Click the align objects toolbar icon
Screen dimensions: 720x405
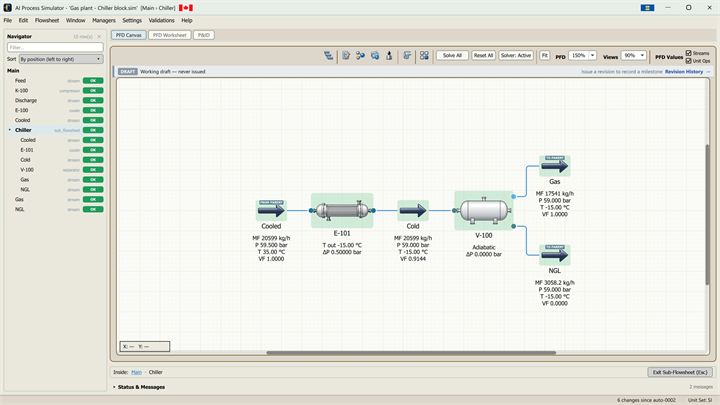click(x=407, y=56)
